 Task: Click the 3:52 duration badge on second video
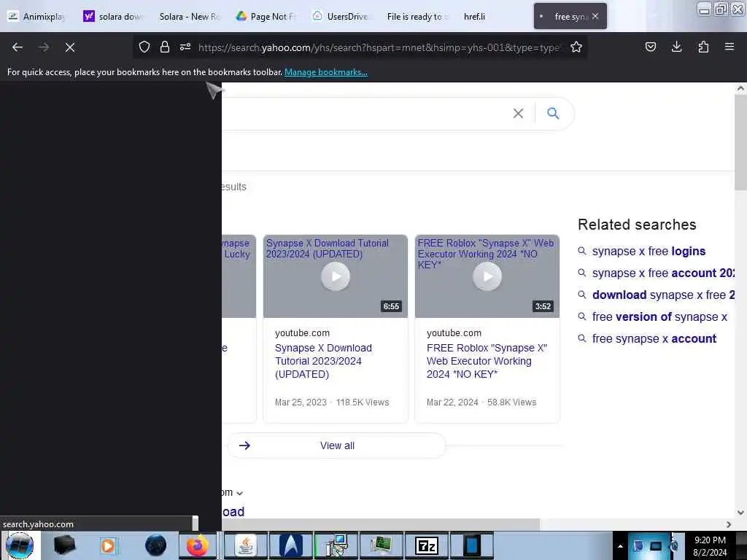pyautogui.click(x=543, y=306)
